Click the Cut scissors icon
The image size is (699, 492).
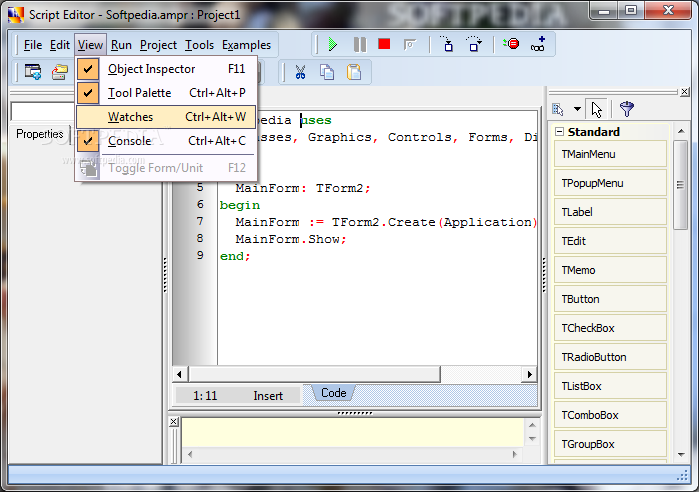(x=300, y=72)
